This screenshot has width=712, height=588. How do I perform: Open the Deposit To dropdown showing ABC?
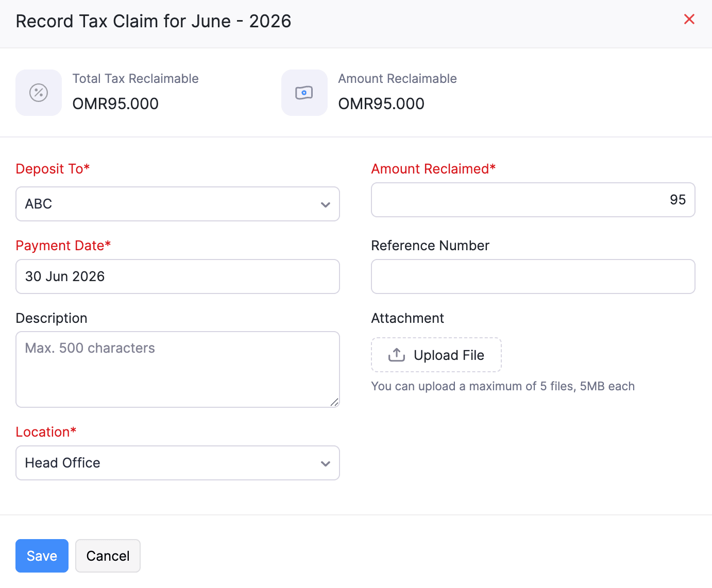coord(178,204)
